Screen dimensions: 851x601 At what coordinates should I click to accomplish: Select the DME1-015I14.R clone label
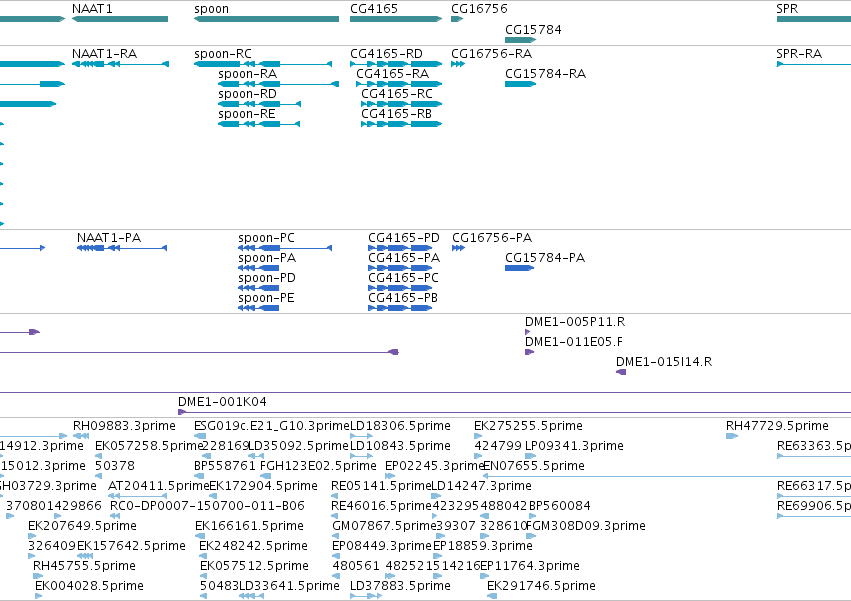coord(664,362)
